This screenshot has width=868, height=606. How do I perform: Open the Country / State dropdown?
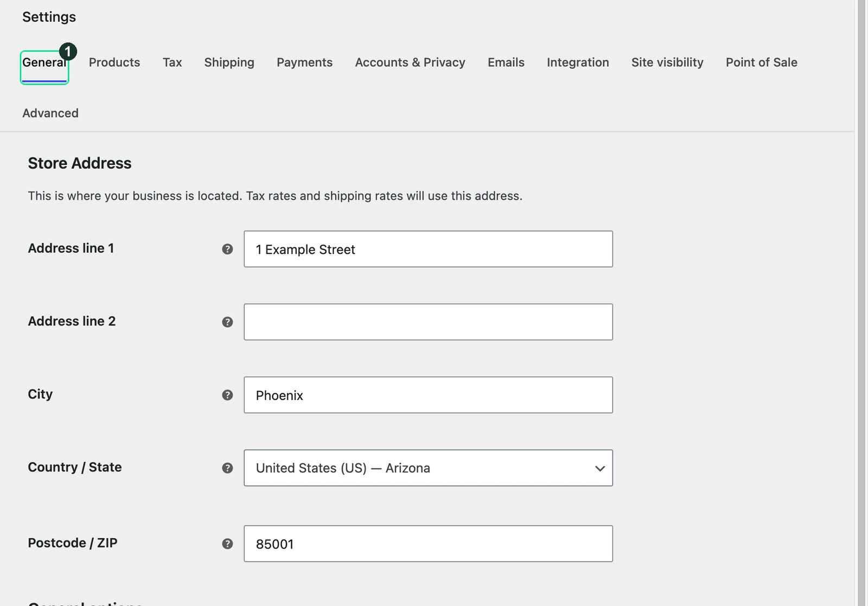click(x=428, y=468)
